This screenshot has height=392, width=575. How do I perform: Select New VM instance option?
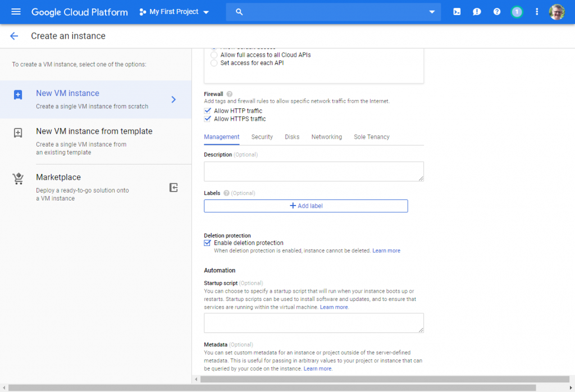[x=95, y=99]
